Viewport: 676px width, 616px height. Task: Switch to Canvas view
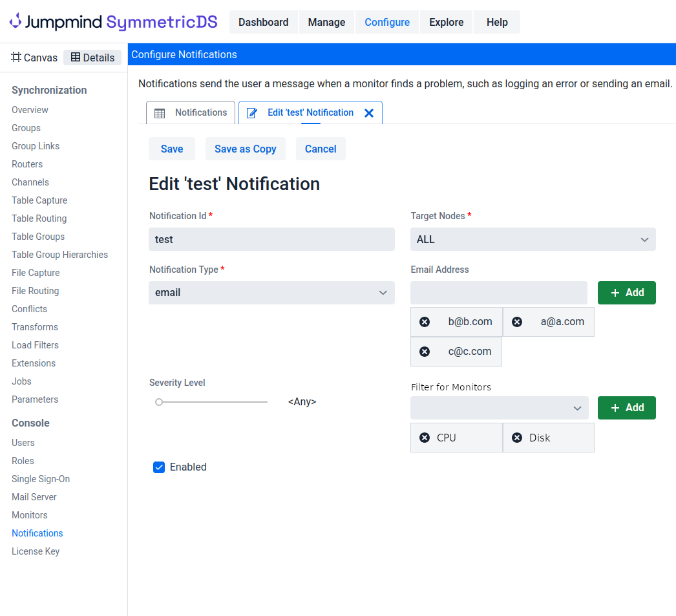point(35,58)
